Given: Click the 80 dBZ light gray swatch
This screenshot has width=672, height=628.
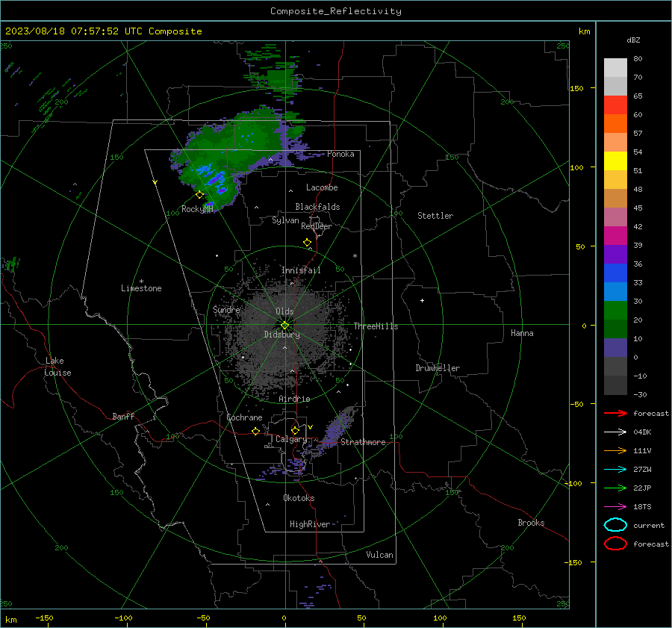Looking at the screenshot, I should coord(615,67).
